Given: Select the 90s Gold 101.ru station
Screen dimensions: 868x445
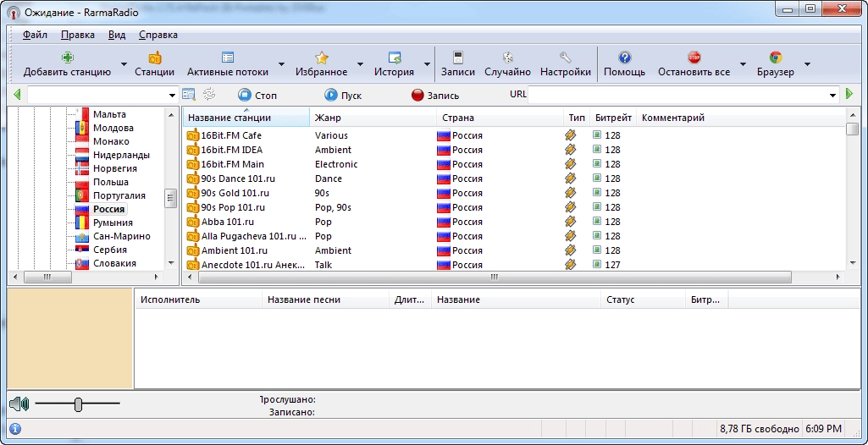Looking at the screenshot, I should click(235, 193).
